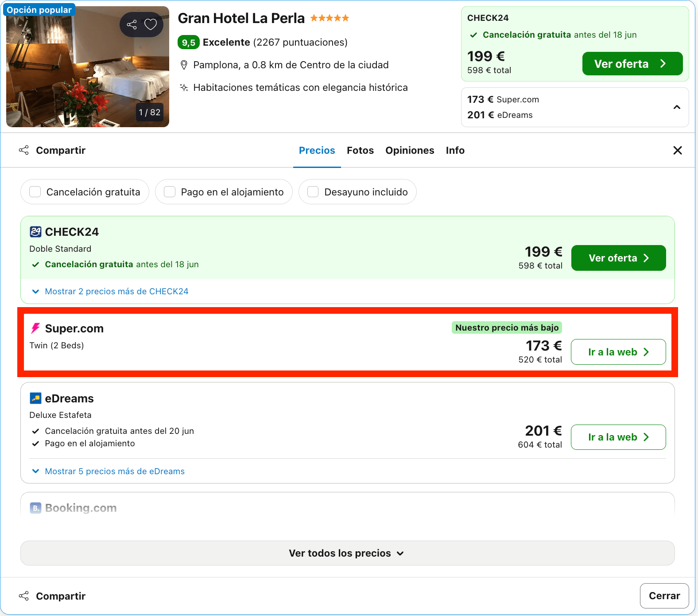Open the hotel room photo thumbnail
Viewport: 698px width, 616px height.
[88, 67]
